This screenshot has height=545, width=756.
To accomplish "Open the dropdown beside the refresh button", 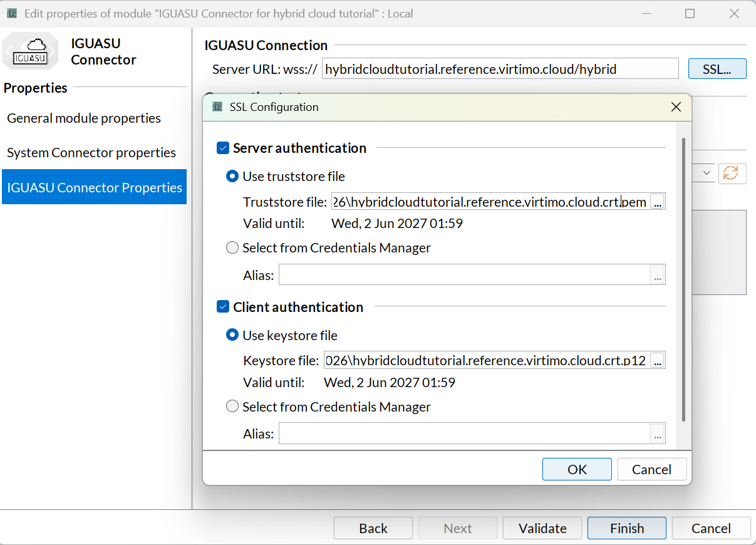I will click(707, 174).
